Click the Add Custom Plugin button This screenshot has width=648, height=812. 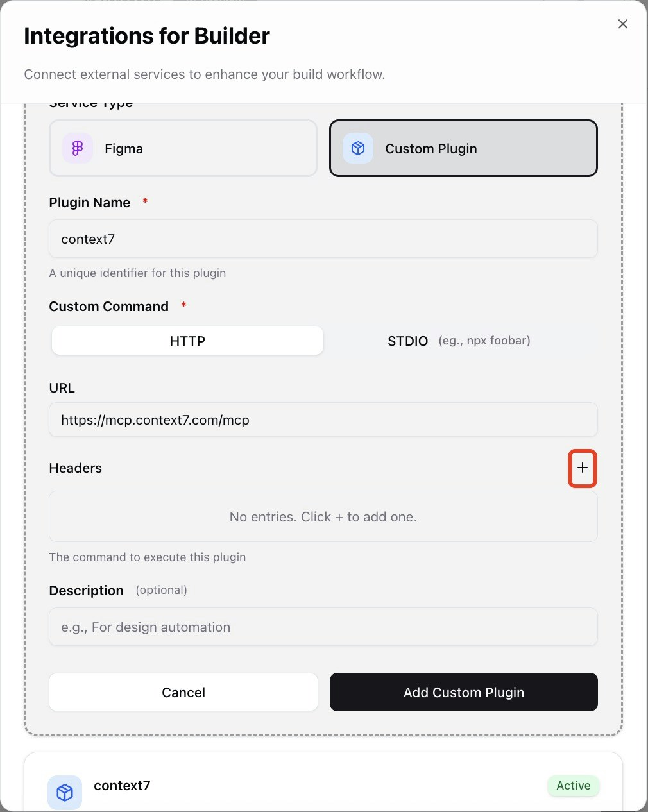[x=463, y=692]
